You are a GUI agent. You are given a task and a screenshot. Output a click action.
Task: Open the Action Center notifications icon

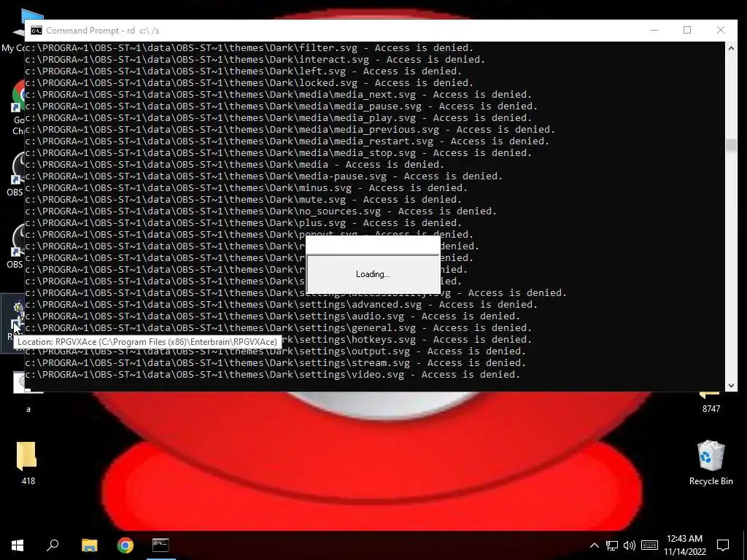(x=723, y=545)
